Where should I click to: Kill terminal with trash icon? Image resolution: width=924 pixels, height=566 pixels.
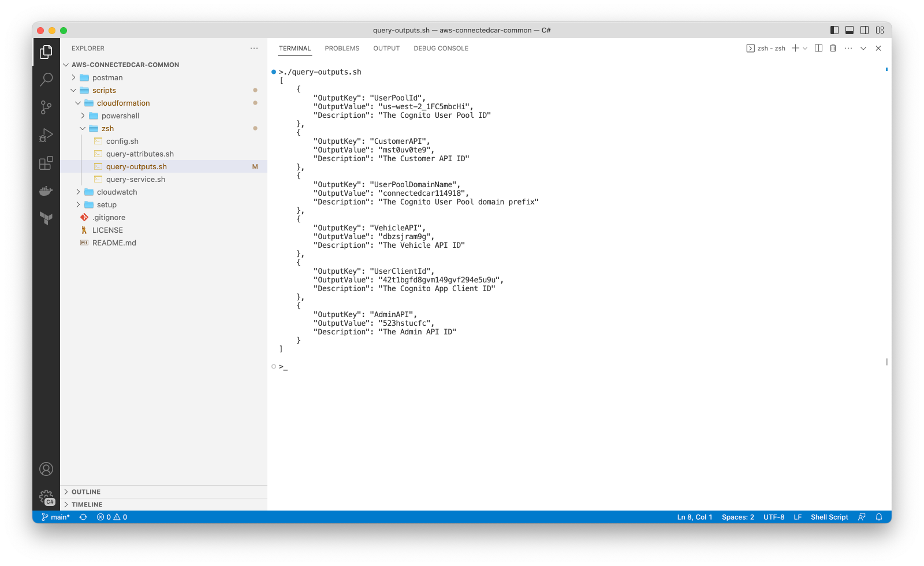coord(833,49)
